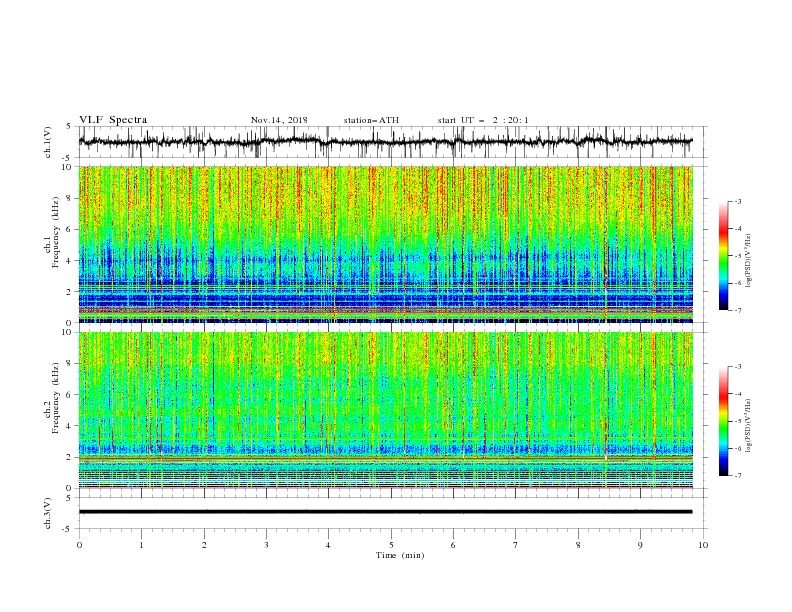Click the ch.1 voltage waveform trace
792x612 pixels.
(385, 141)
